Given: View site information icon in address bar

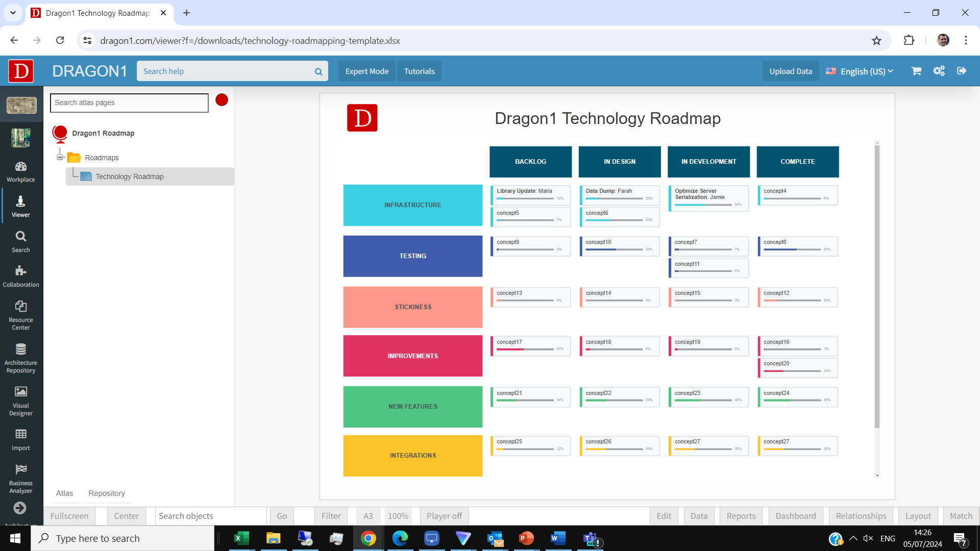Looking at the screenshot, I should [x=87, y=40].
